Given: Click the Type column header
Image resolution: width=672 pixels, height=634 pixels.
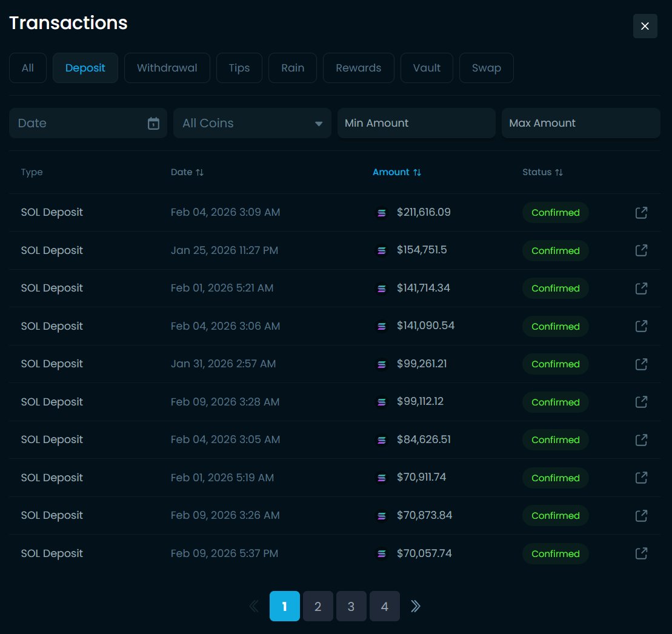Looking at the screenshot, I should pos(32,172).
